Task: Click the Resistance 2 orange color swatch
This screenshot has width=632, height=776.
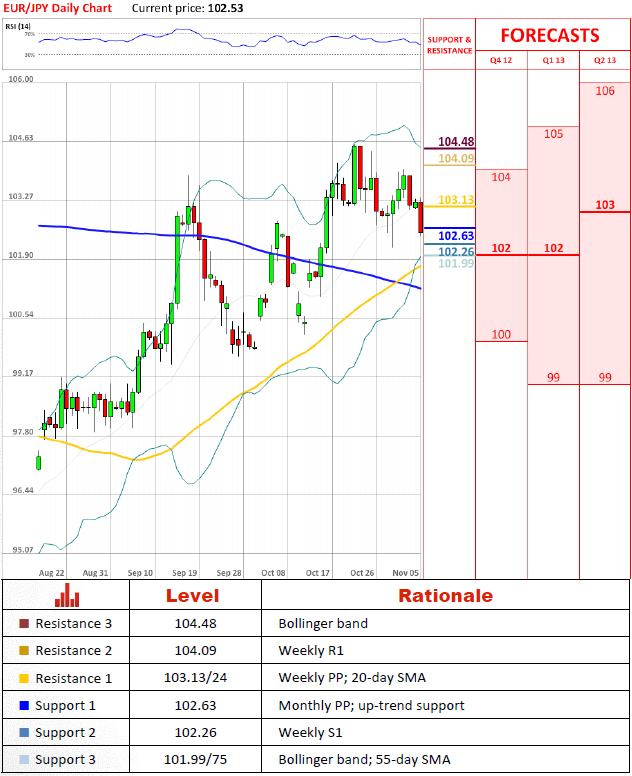Action: pos(24,650)
